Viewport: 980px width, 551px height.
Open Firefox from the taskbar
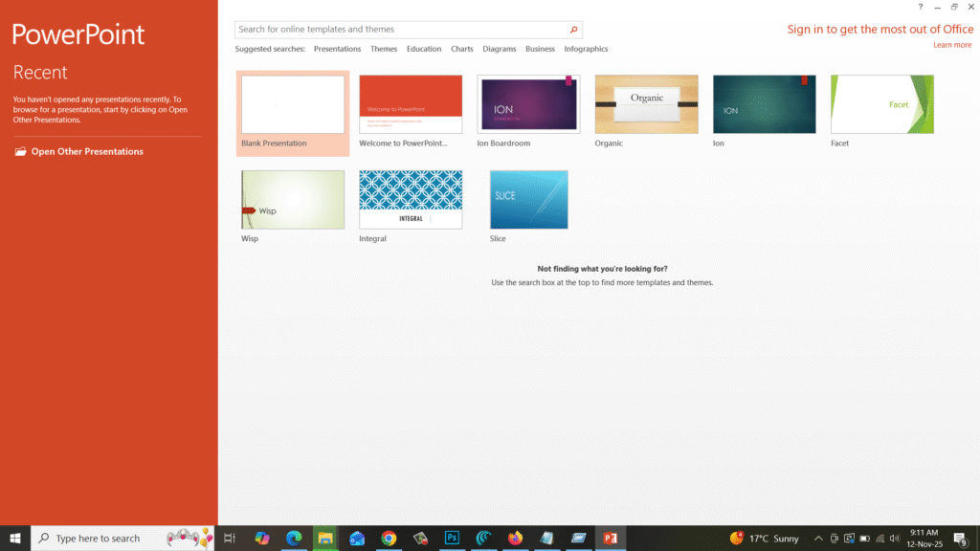click(x=514, y=538)
